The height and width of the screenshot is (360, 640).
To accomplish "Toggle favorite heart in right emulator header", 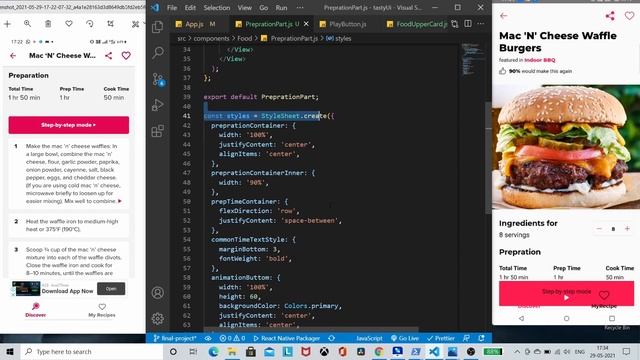I will pos(629,16).
